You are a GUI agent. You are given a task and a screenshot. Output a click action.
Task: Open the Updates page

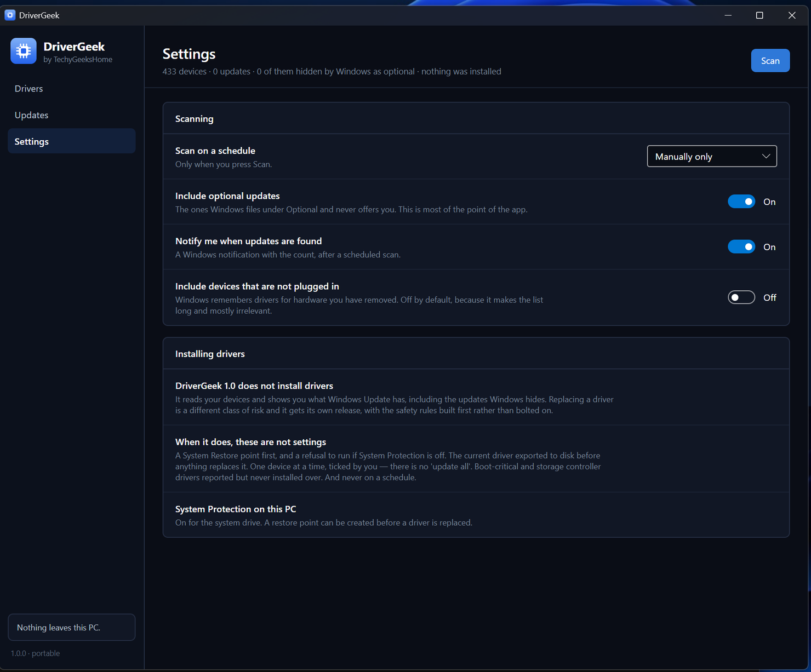71,115
